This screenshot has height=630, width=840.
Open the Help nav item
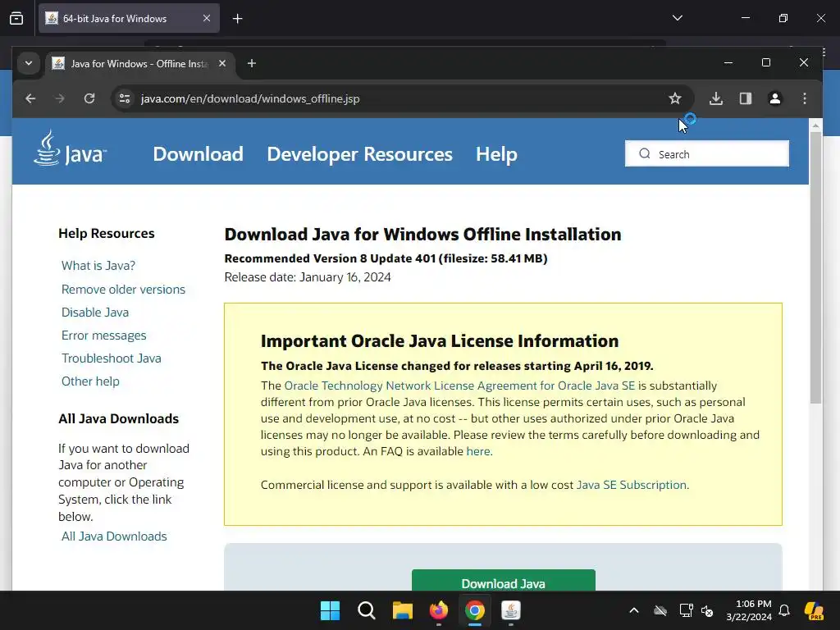pyautogui.click(x=496, y=154)
